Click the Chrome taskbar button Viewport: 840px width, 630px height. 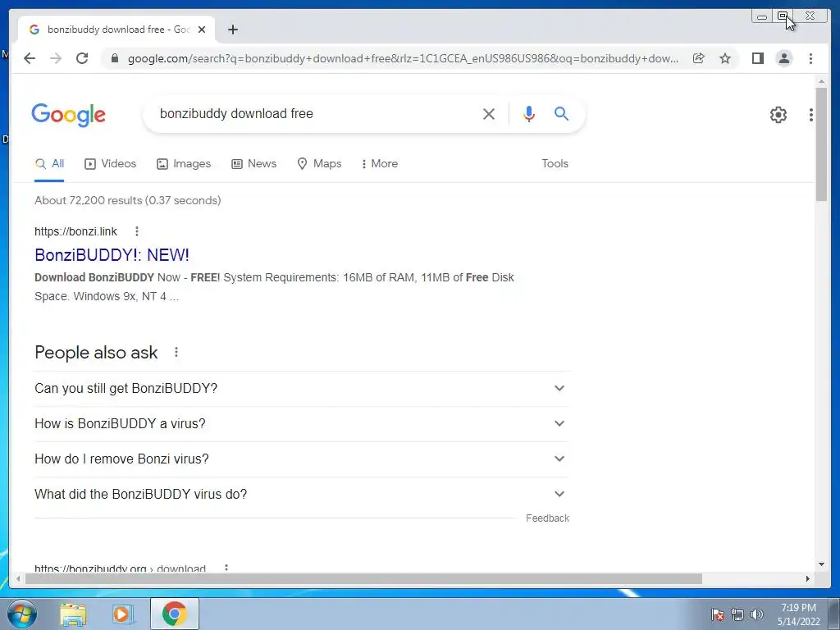[x=174, y=614]
